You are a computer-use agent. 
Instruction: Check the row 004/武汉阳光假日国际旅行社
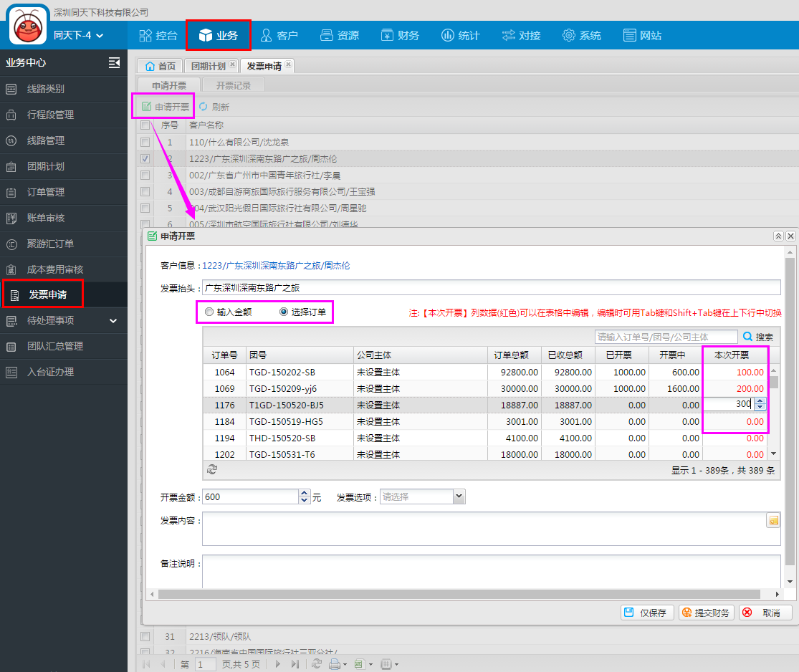click(x=145, y=208)
